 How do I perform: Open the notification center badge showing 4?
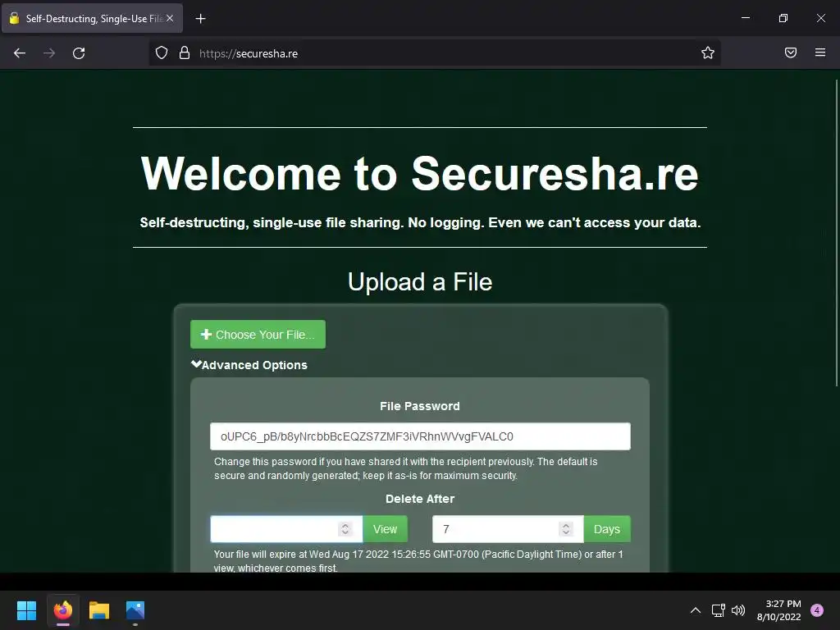817,610
